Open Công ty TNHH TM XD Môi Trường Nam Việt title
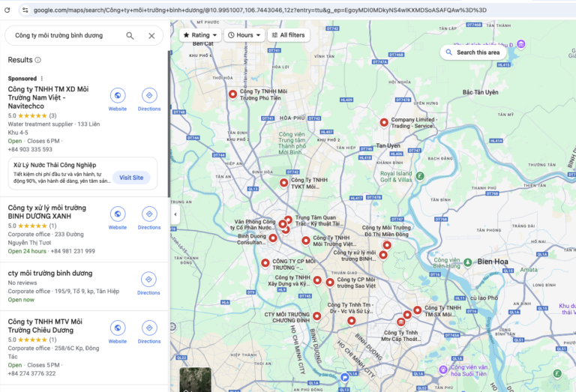 pyautogui.click(x=48, y=97)
